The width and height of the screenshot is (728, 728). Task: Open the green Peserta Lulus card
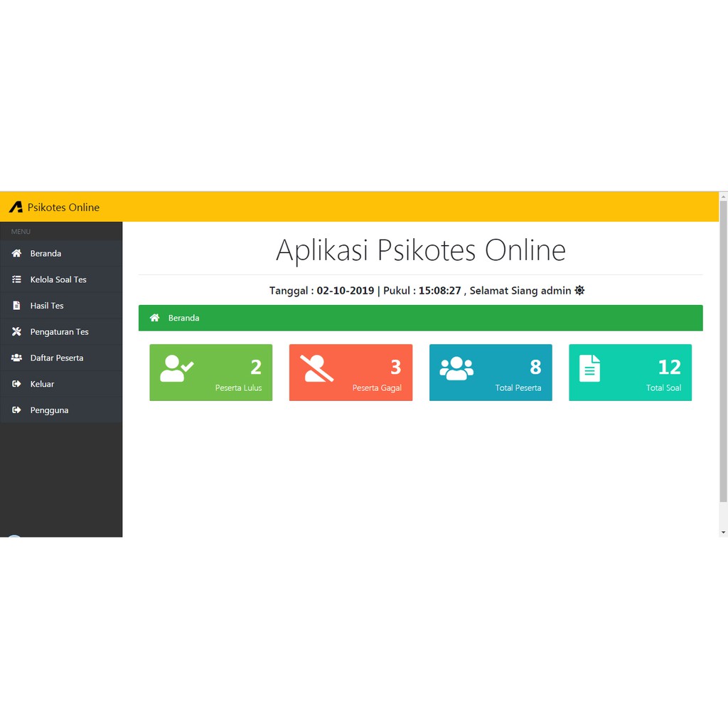(210, 373)
